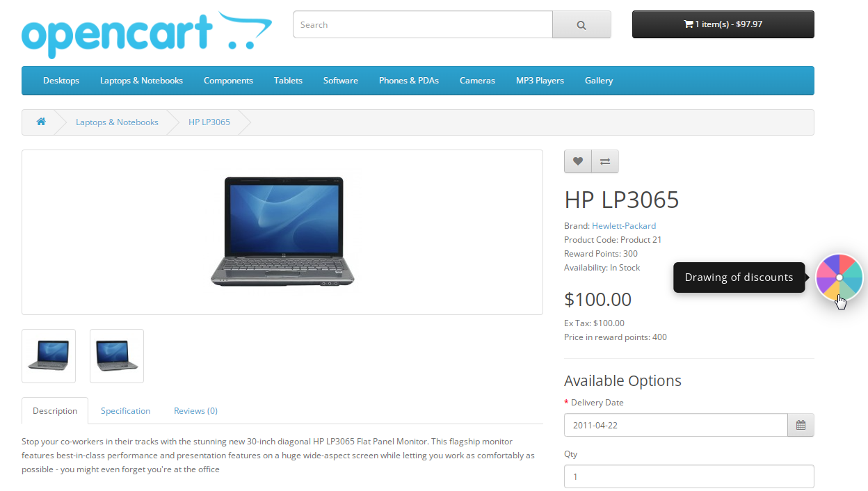This screenshot has width=868, height=491.
Task: Click the OpenCart logo
Action: (x=147, y=35)
